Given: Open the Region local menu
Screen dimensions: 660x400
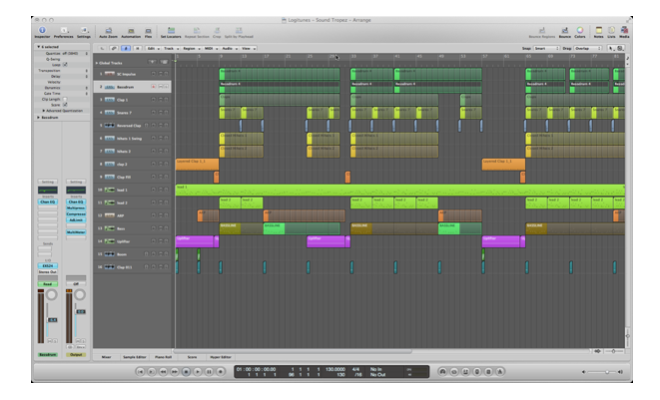Looking at the screenshot, I should 191,48.
